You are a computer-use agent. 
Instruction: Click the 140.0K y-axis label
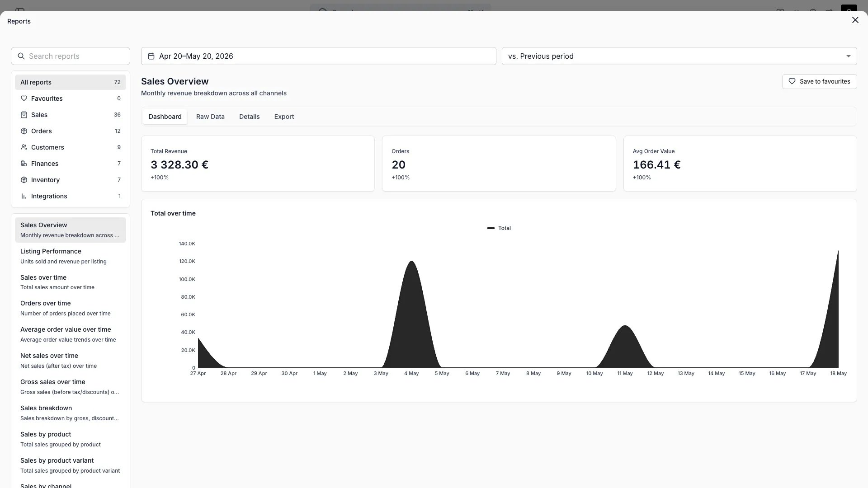point(187,244)
